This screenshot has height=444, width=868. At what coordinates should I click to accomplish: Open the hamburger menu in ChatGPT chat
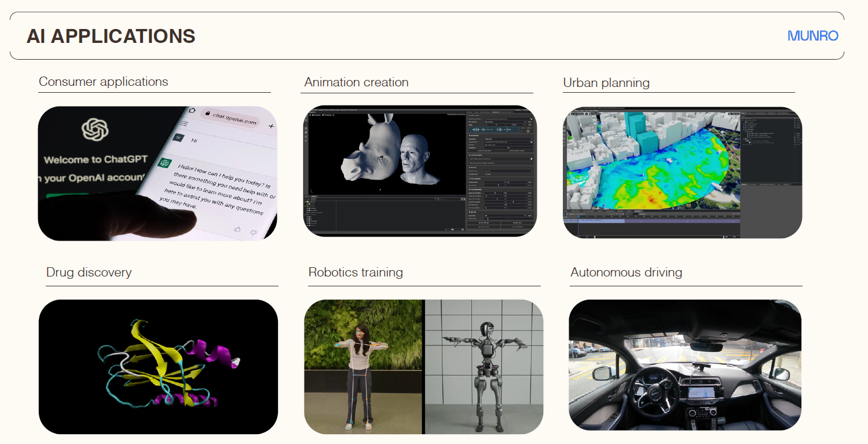tap(184, 123)
